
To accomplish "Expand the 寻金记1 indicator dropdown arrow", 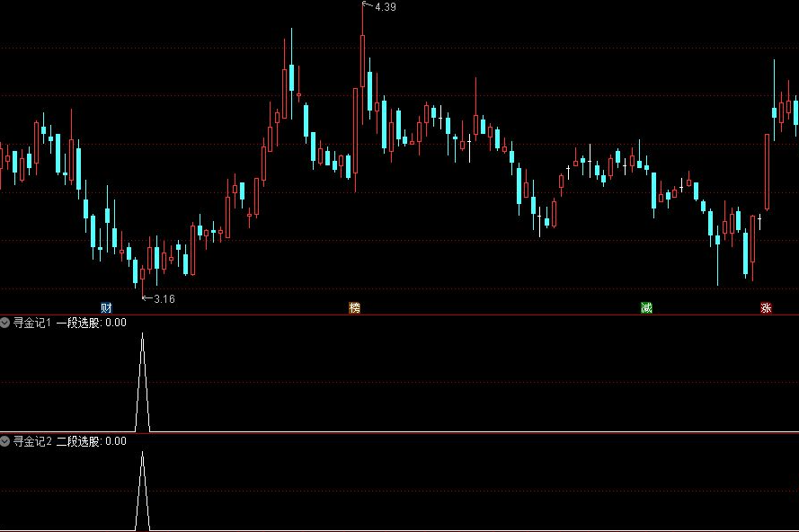I will (5, 323).
